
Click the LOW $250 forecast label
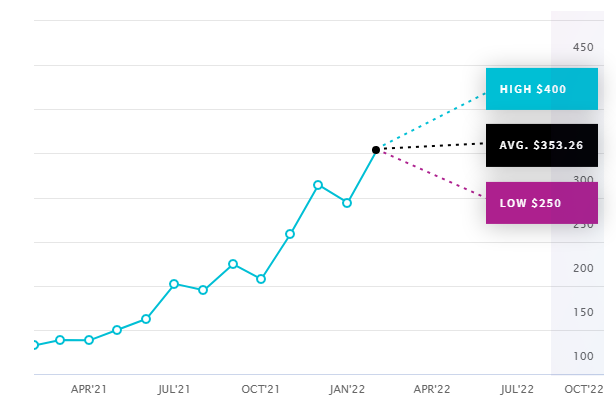tap(542, 203)
